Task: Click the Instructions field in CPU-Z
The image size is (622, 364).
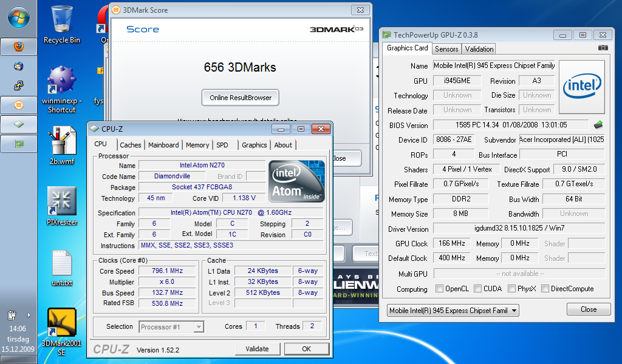Action: (x=231, y=245)
